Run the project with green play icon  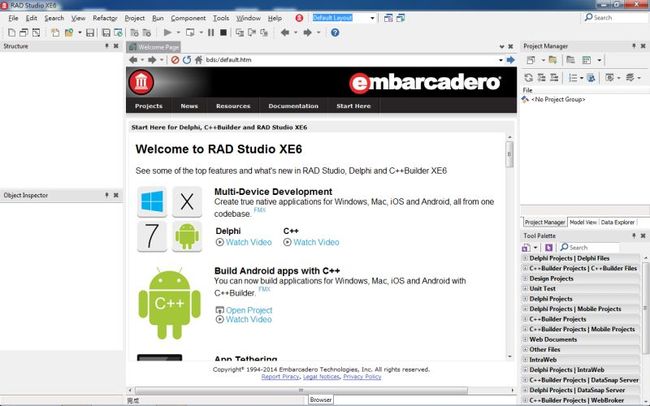pyautogui.click(x=167, y=32)
